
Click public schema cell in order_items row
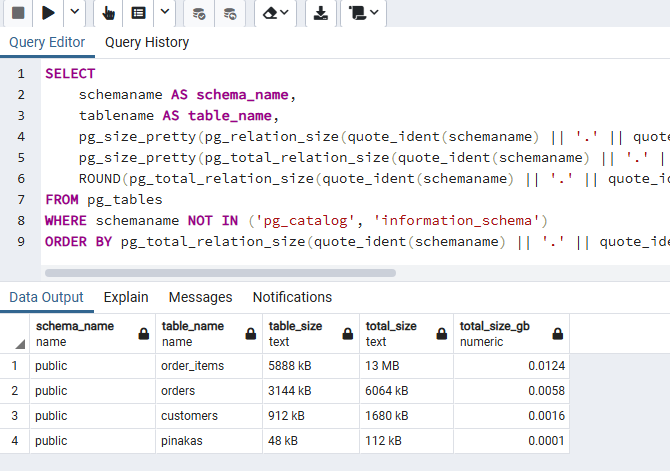coord(92,366)
